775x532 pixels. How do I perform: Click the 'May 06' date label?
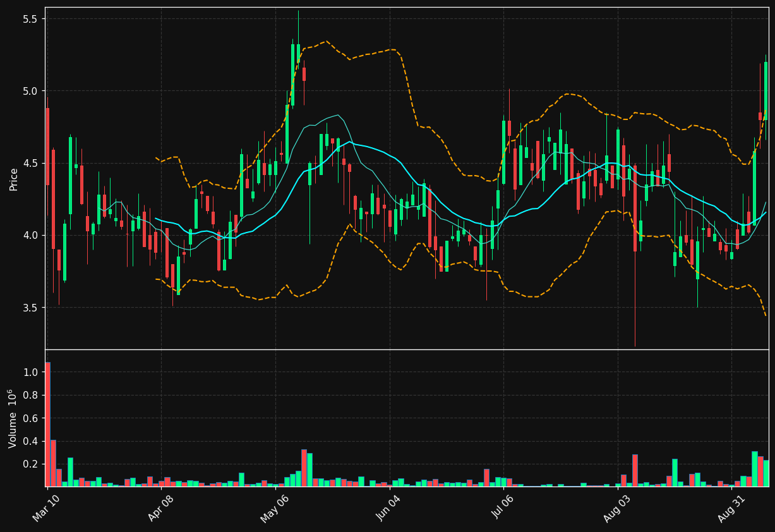tap(273, 509)
